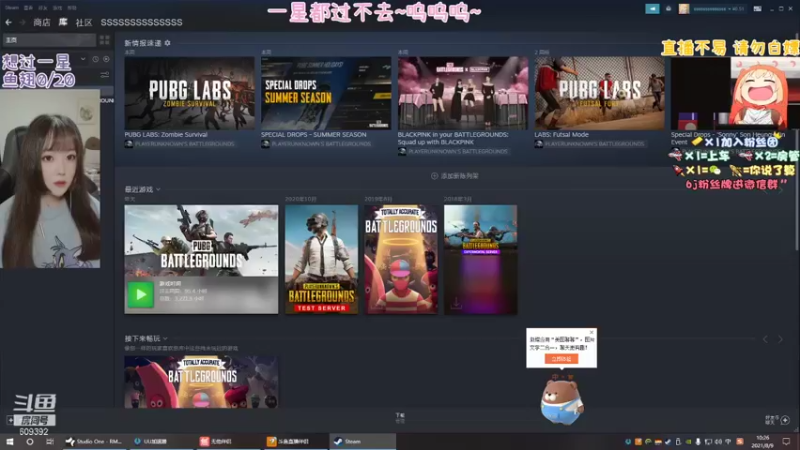
Task: Open the SSSSSSSSSSSSS profile tab
Action: pyautogui.click(x=141, y=22)
